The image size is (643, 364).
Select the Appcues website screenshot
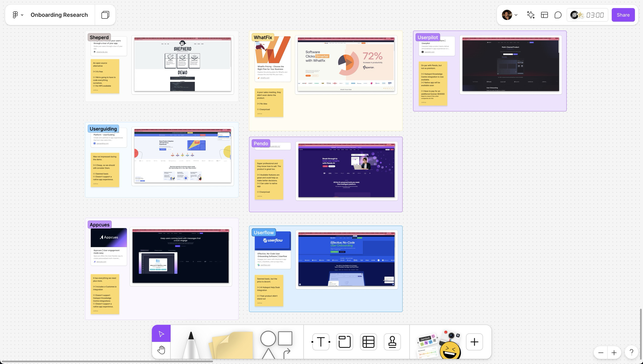coord(181,256)
